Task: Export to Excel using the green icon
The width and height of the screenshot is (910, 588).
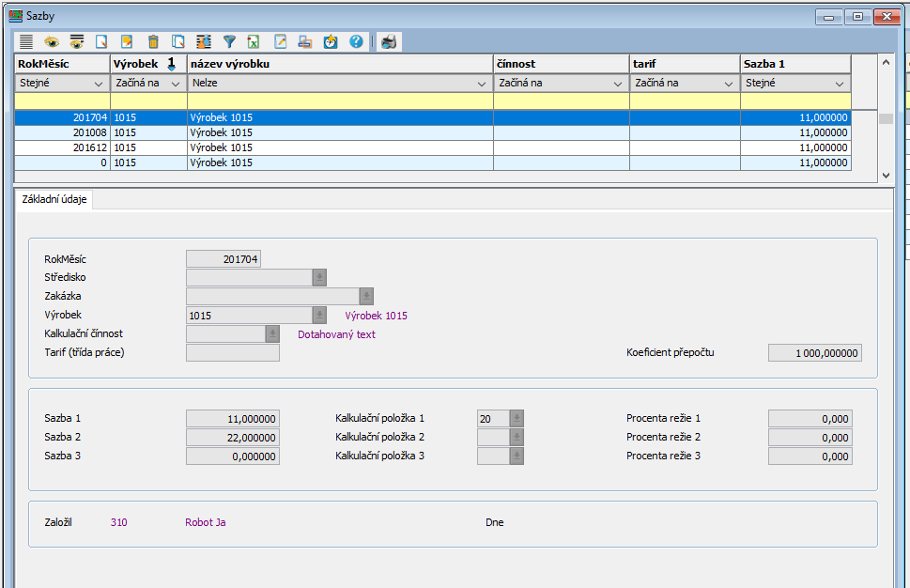Action: click(254, 41)
